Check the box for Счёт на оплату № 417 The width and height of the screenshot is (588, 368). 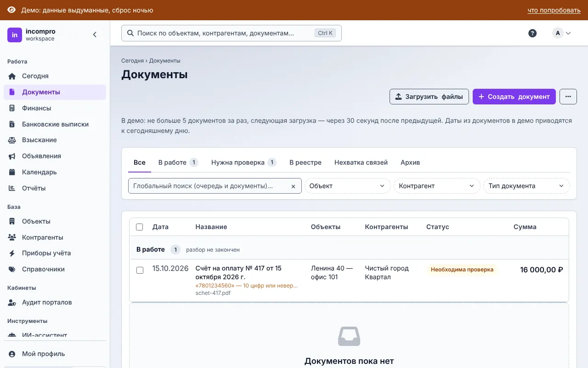[x=140, y=270]
